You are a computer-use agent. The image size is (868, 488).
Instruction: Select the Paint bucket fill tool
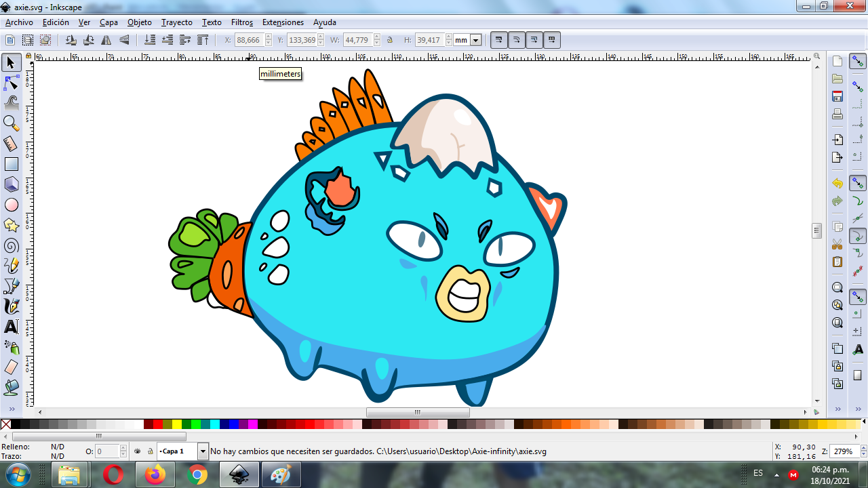[11, 388]
